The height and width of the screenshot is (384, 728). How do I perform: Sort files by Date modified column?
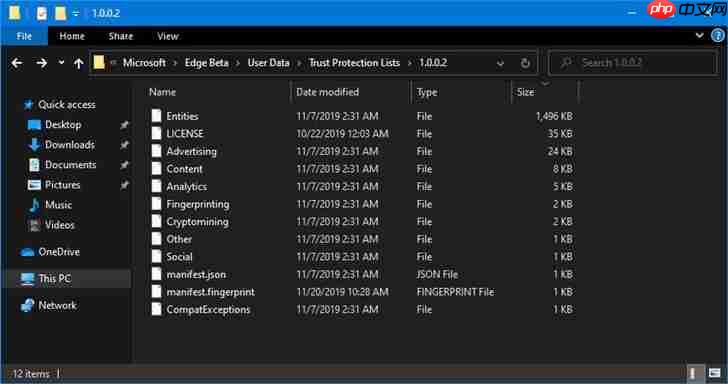[327, 92]
